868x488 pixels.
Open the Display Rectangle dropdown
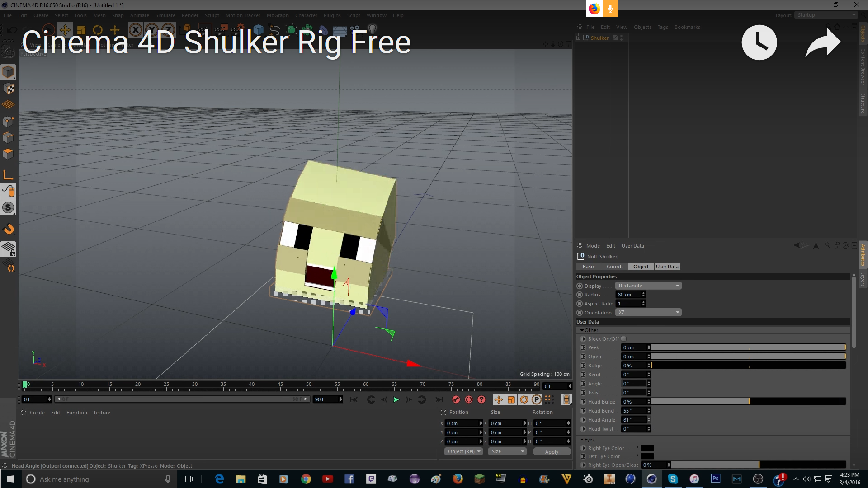pyautogui.click(x=648, y=286)
